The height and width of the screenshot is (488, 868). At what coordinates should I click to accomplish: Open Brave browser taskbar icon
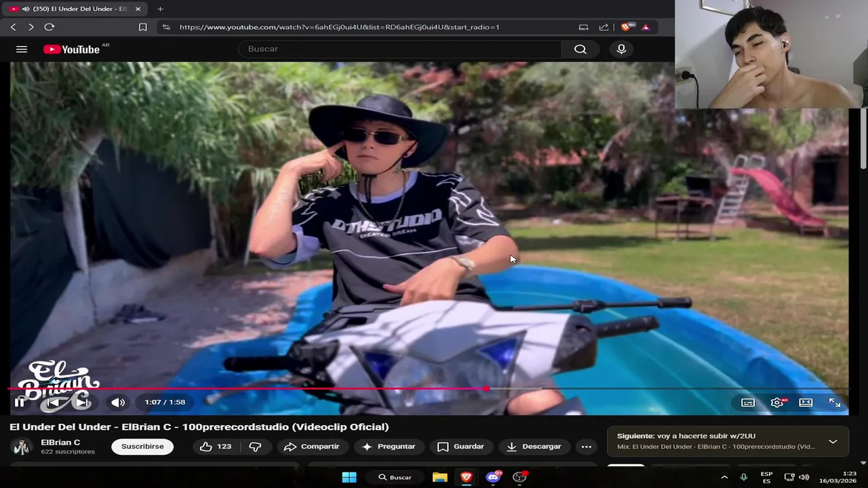pos(467,477)
